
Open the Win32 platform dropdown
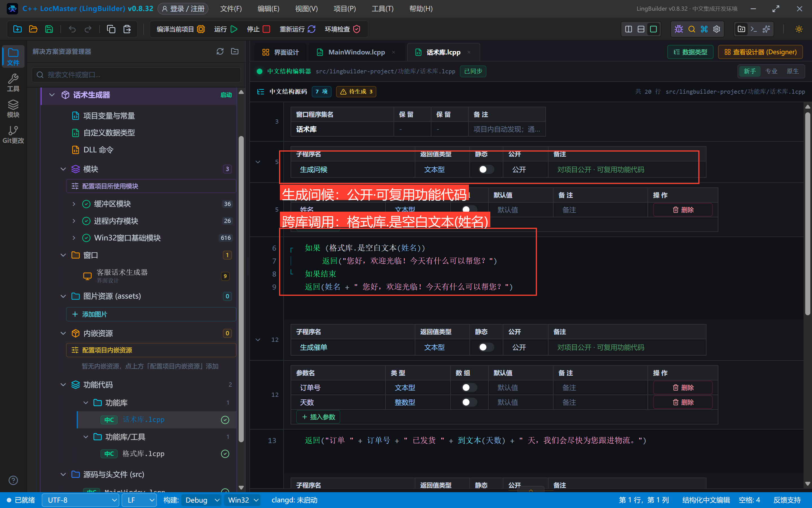click(242, 500)
